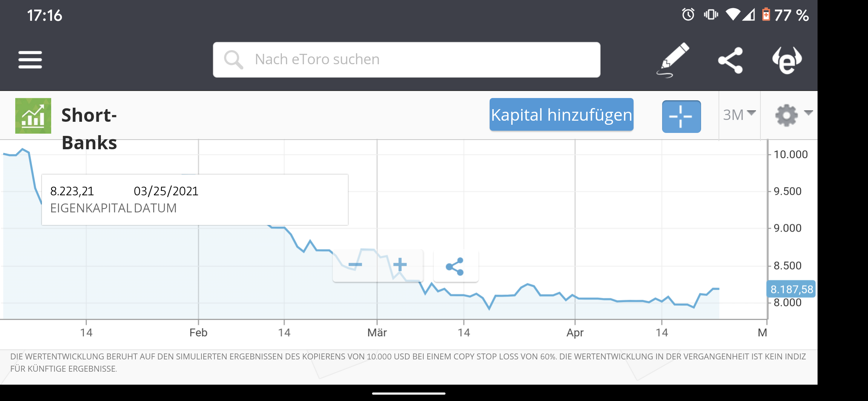Open the eToro bull logo icon
This screenshot has width=868, height=401.
[787, 60]
